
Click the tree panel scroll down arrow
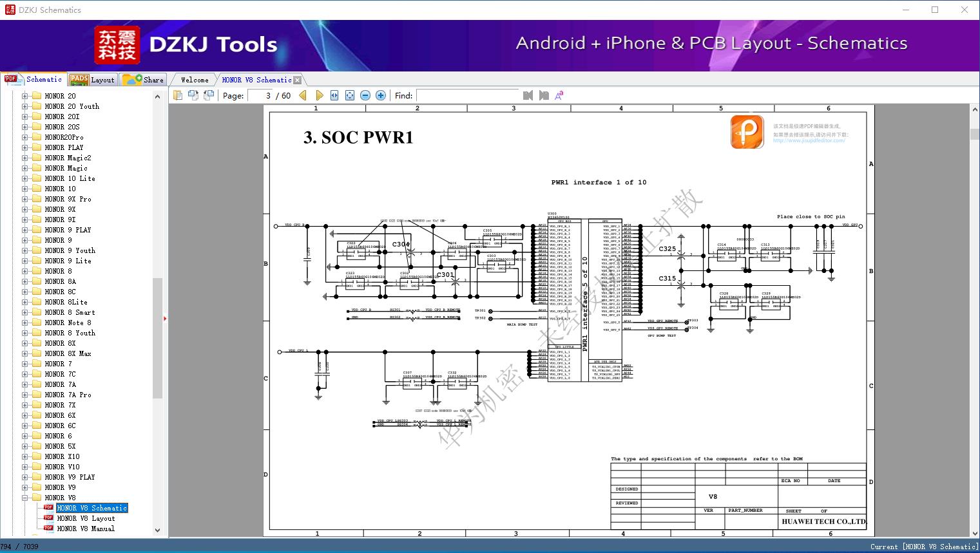pos(157,530)
